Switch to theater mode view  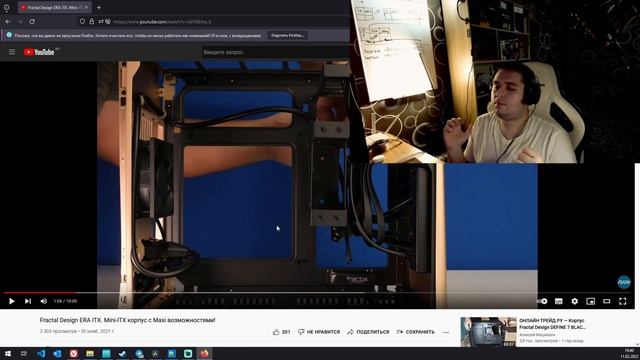click(x=607, y=301)
